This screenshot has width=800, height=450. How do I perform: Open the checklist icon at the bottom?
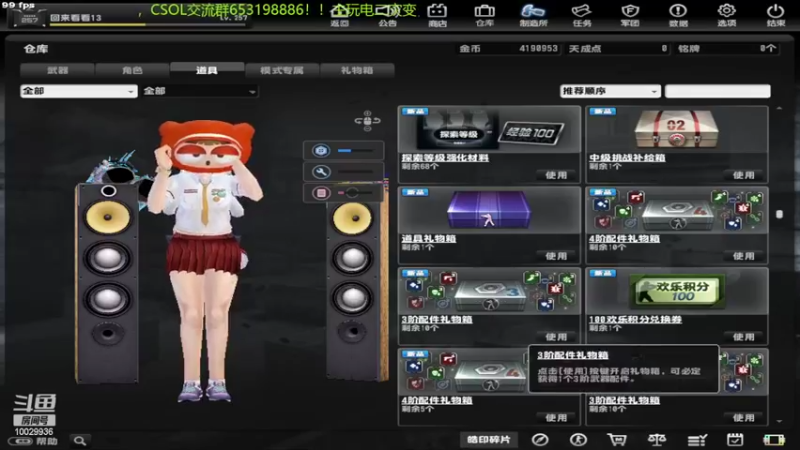pos(696,440)
